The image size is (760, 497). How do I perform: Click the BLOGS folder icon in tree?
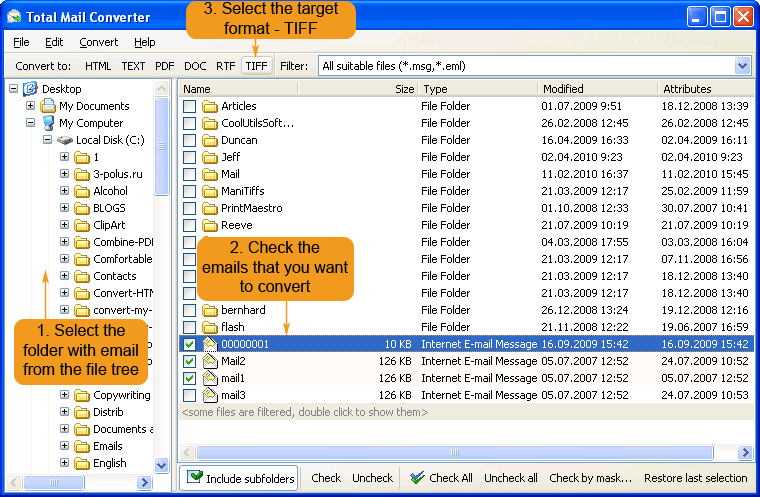coord(82,208)
